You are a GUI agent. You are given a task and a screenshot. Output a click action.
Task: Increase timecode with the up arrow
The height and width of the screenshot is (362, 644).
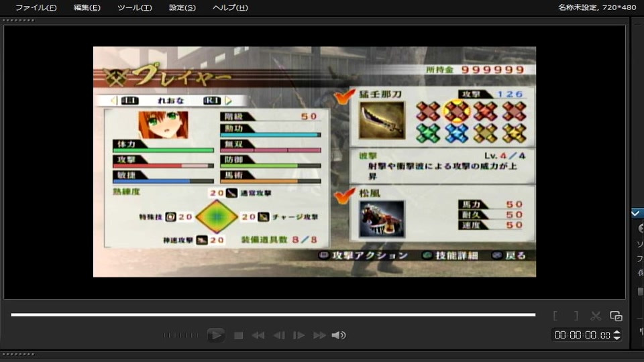(x=617, y=332)
